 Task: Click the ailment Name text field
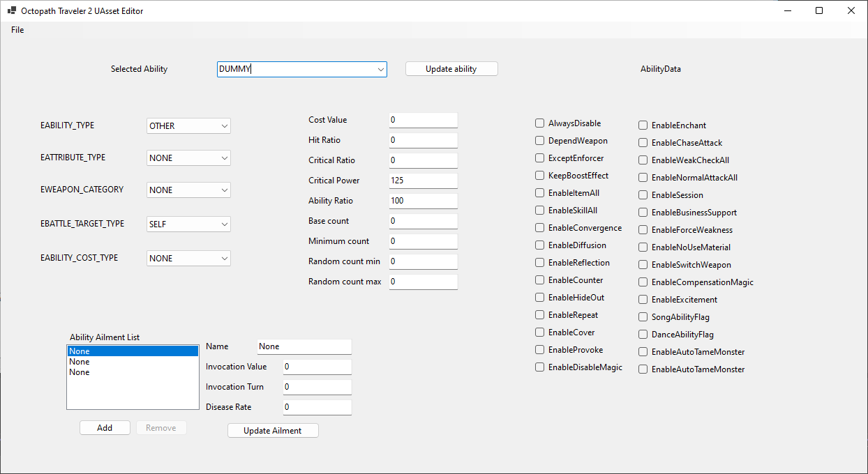coord(304,346)
